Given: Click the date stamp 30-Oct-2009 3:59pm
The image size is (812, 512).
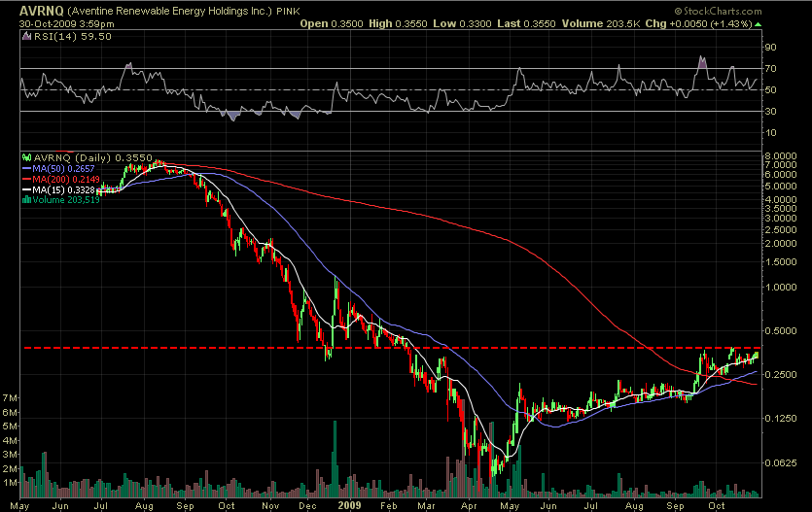Looking at the screenshot, I should (67, 23).
